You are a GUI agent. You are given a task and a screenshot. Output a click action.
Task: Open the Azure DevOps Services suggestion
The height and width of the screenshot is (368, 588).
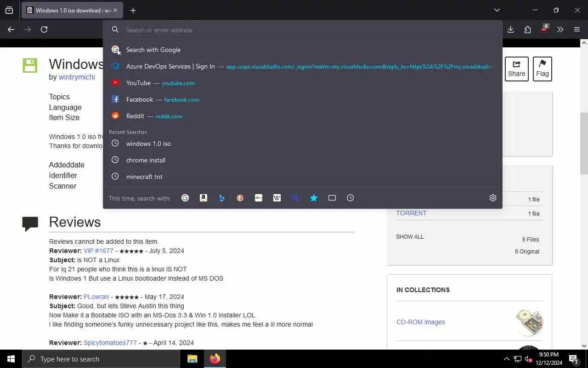tap(303, 66)
